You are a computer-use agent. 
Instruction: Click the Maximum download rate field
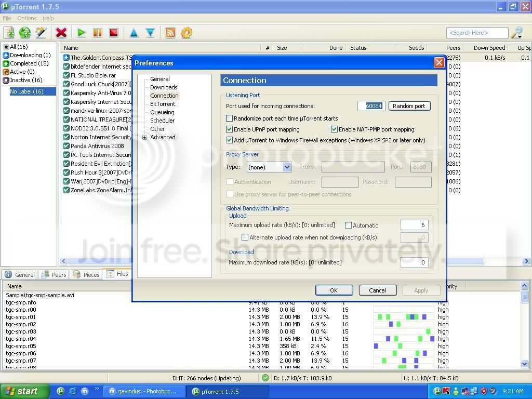pyautogui.click(x=414, y=262)
